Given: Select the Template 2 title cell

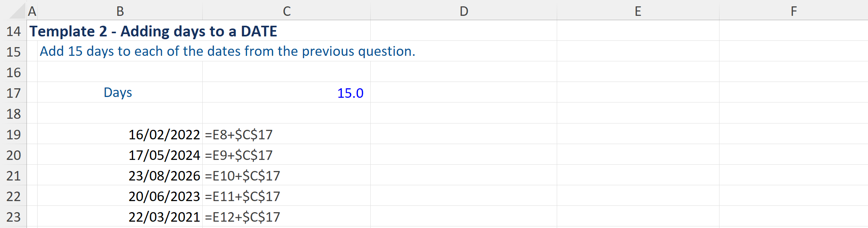Looking at the screenshot, I should click(153, 31).
